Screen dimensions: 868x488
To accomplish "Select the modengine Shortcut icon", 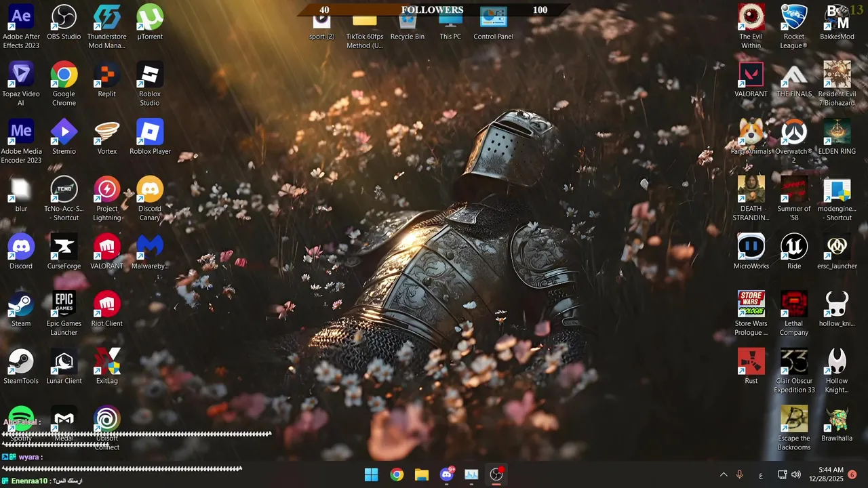I will click(837, 199).
